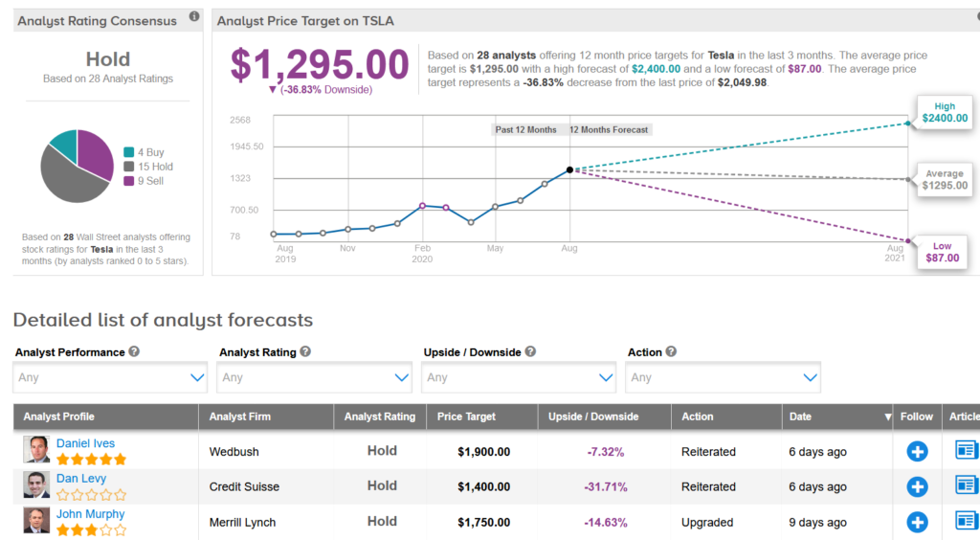This screenshot has width=980, height=540.
Task: Click the $1,900.00 price target cell
Action: [x=483, y=452]
